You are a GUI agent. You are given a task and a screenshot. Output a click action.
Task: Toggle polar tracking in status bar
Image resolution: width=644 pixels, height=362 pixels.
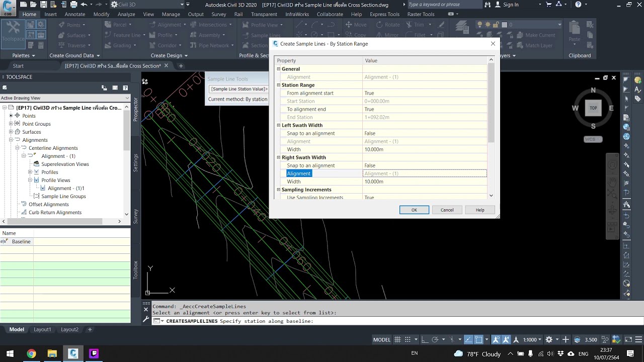[x=435, y=339]
